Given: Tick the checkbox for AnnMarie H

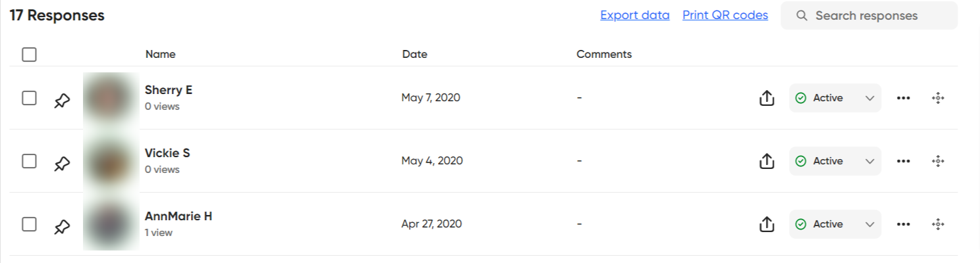Looking at the screenshot, I should pyautogui.click(x=29, y=224).
